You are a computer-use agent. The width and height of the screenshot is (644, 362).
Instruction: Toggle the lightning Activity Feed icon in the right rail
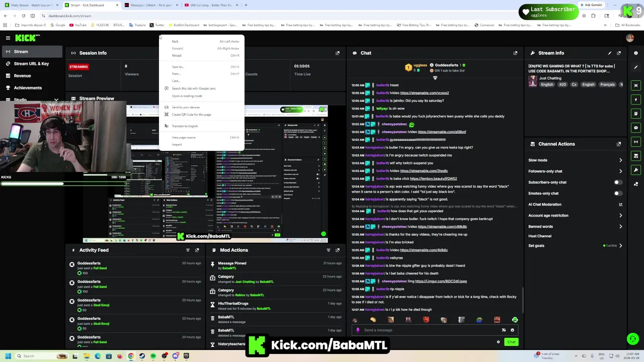(636, 100)
